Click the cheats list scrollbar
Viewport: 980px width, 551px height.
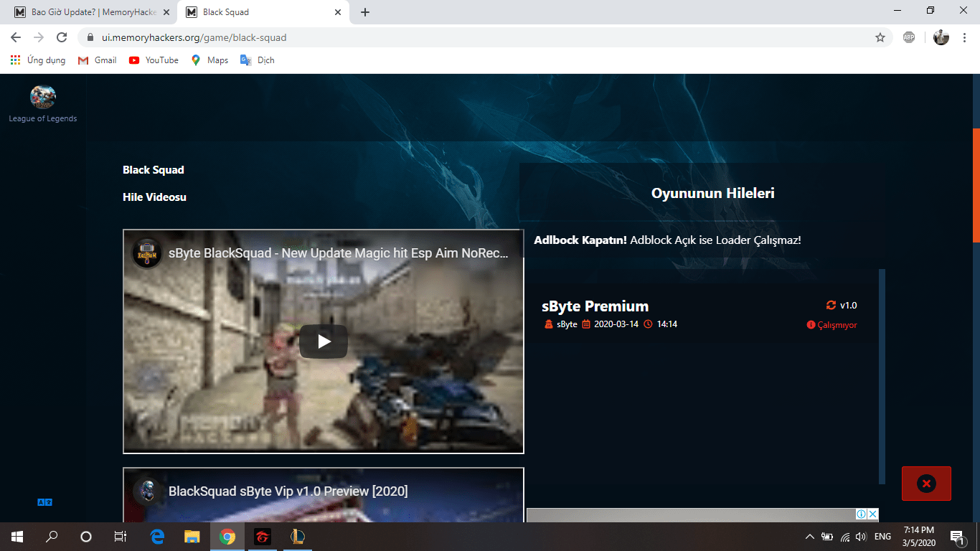pos(882,377)
